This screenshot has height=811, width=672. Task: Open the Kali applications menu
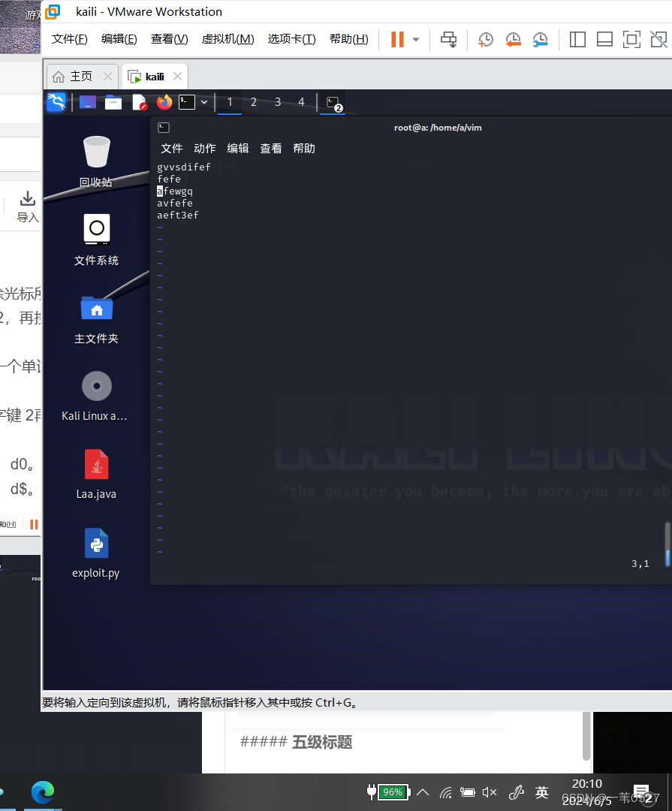[x=56, y=102]
